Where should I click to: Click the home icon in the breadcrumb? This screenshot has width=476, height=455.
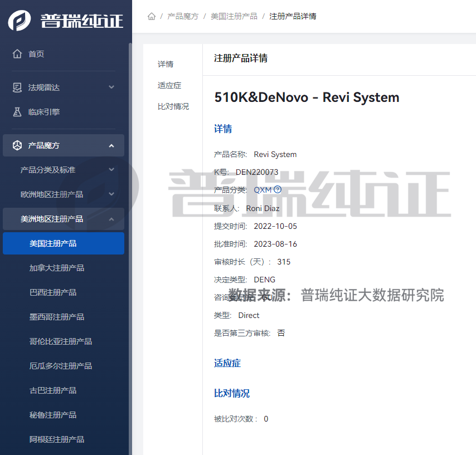tap(152, 16)
